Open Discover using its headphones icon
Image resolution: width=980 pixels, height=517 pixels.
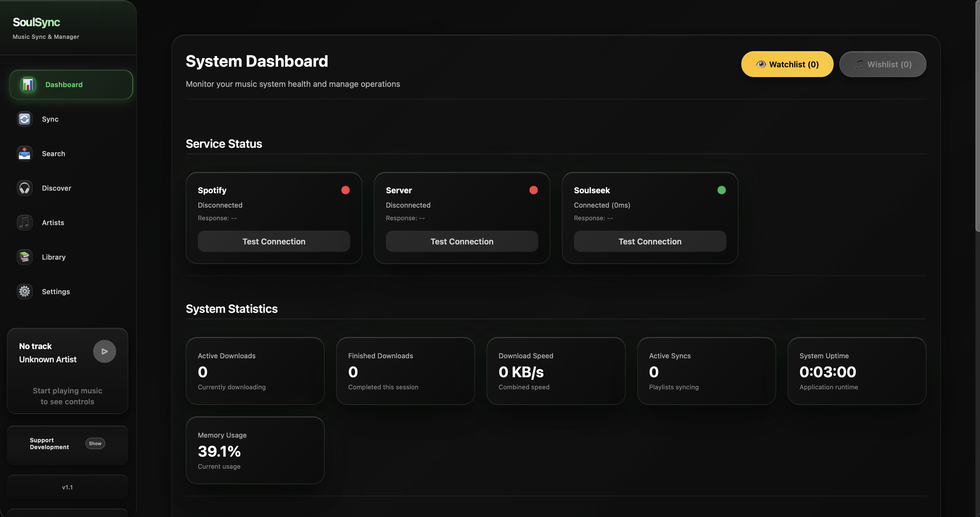[x=24, y=188]
